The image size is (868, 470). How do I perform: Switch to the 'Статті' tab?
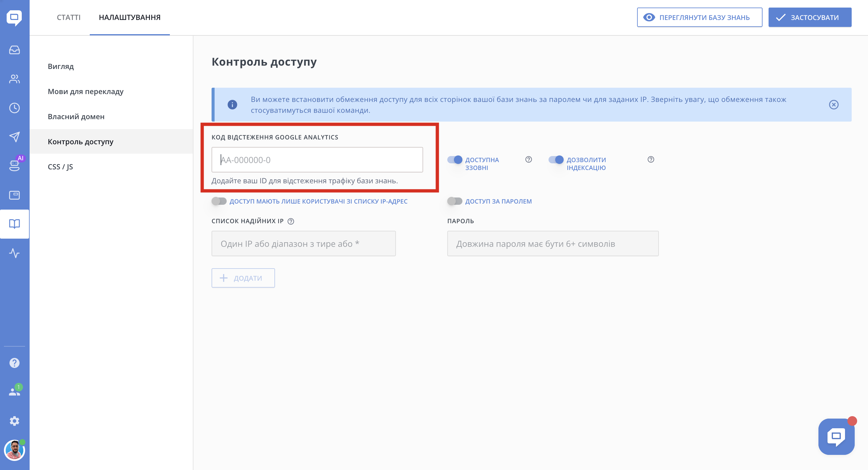coord(68,17)
